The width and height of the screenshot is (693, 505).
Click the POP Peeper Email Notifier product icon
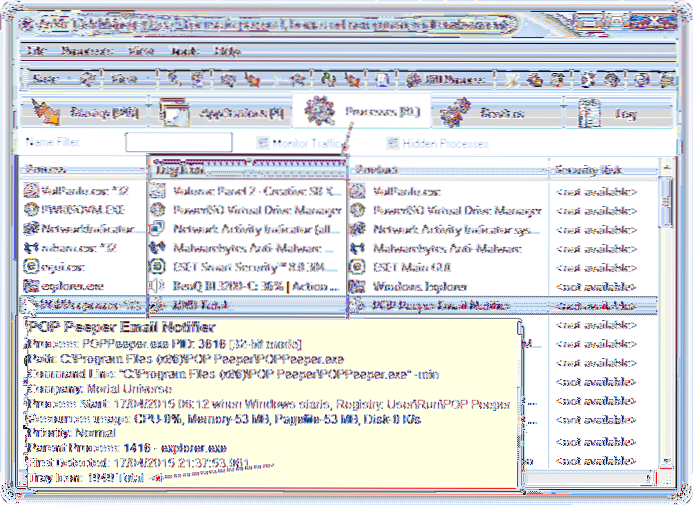click(357, 305)
